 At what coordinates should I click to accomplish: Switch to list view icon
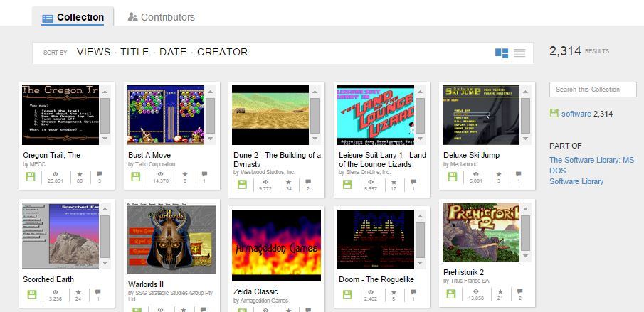click(519, 53)
